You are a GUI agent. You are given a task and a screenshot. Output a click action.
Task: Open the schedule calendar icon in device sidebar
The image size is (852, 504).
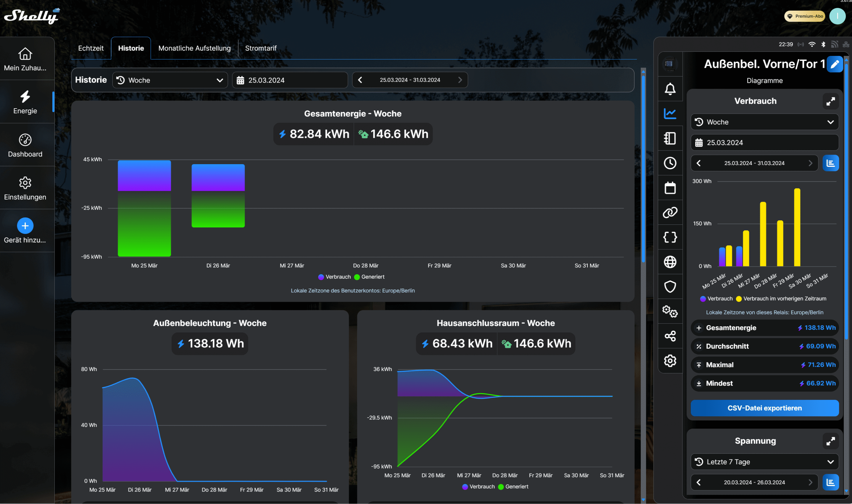point(670,188)
